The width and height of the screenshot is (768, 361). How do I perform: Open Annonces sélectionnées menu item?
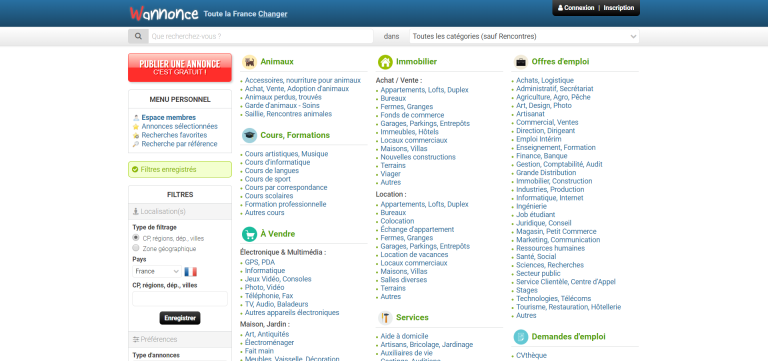coord(179,126)
